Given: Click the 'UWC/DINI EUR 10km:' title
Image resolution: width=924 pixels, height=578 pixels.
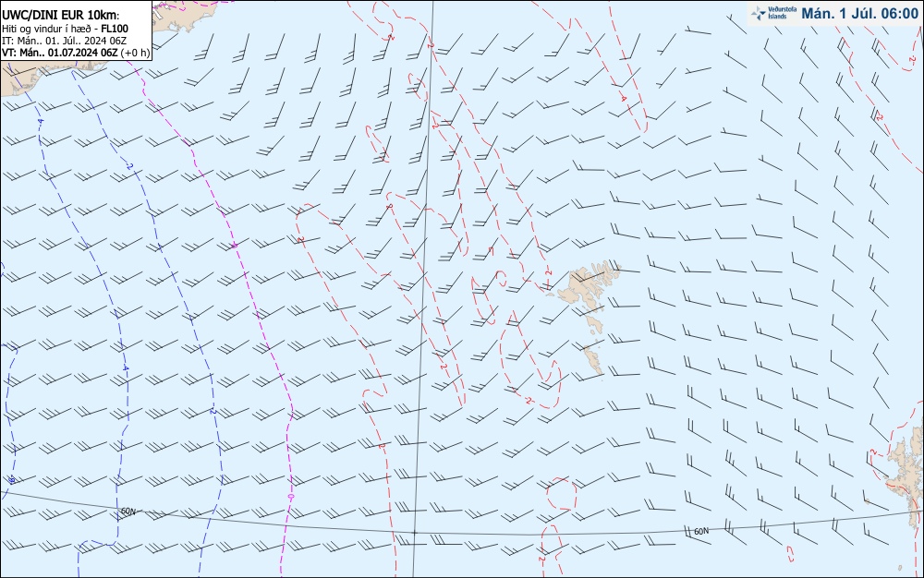Looking at the screenshot, I should click(61, 16).
